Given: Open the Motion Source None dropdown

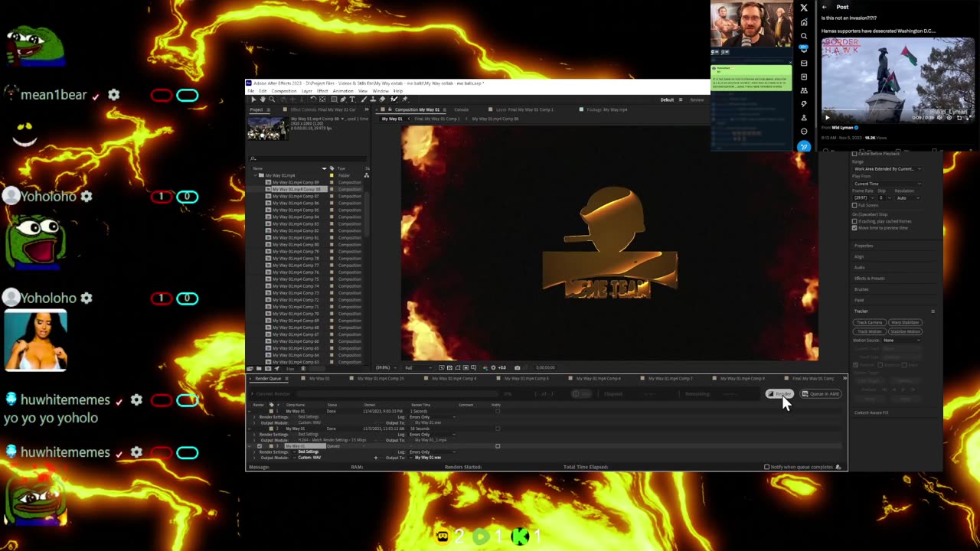Looking at the screenshot, I should [x=900, y=340].
